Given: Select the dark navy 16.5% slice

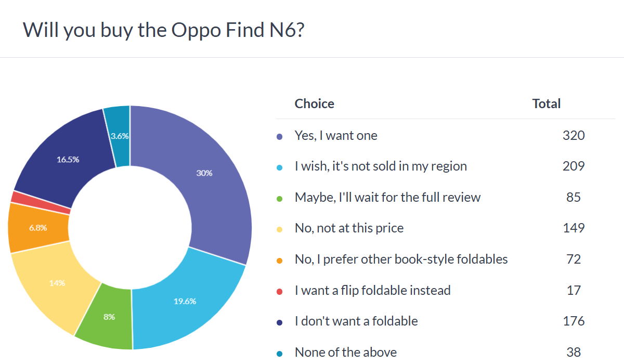Looking at the screenshot, I should click(68, 159).
